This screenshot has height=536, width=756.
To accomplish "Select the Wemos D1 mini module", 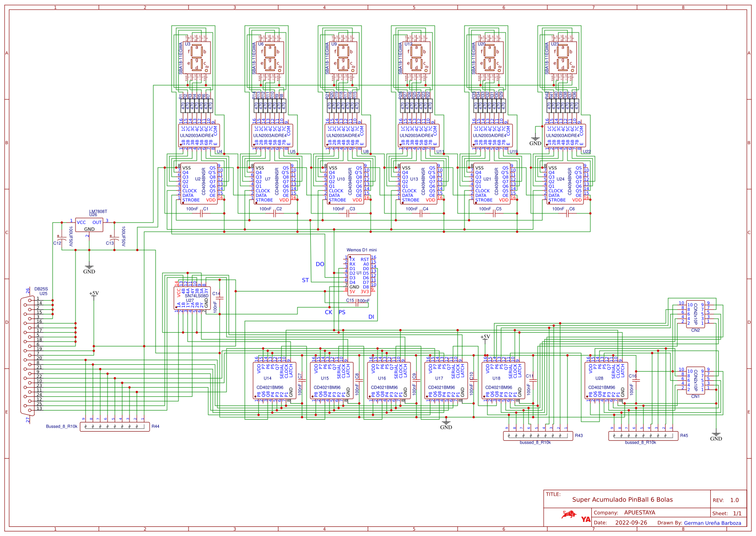I will 359,275.
